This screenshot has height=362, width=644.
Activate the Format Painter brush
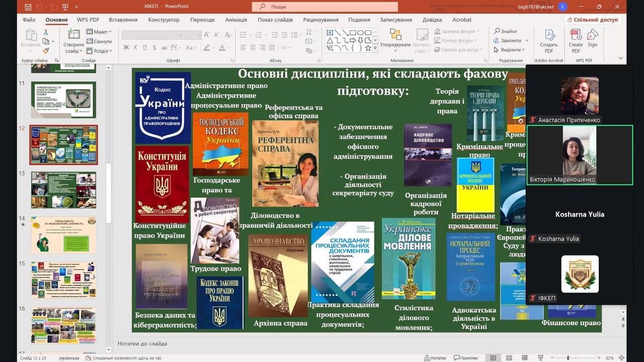point(46,50)
